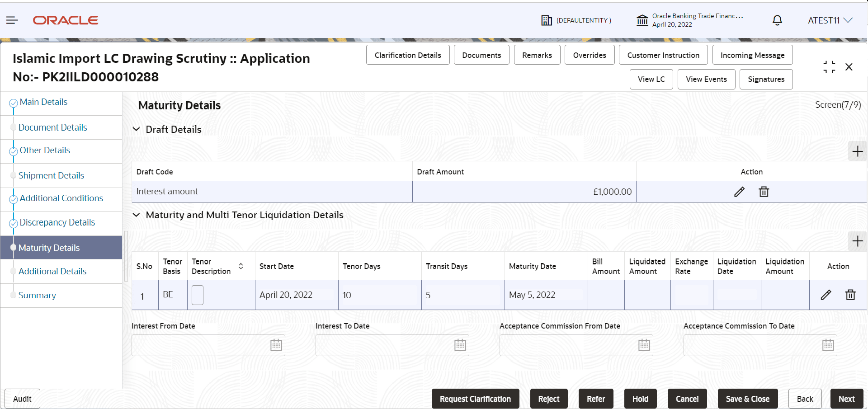The image size is (868, 409).
Task: Edit the tenor row with pencil icon
Action: (826, 295)
